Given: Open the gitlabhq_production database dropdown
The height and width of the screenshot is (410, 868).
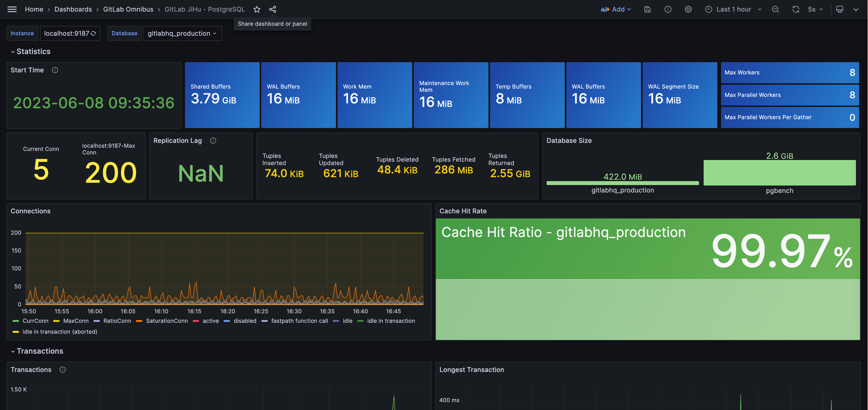Looking at the screenshot, I should pyautogui.click(x=182, y=33).
